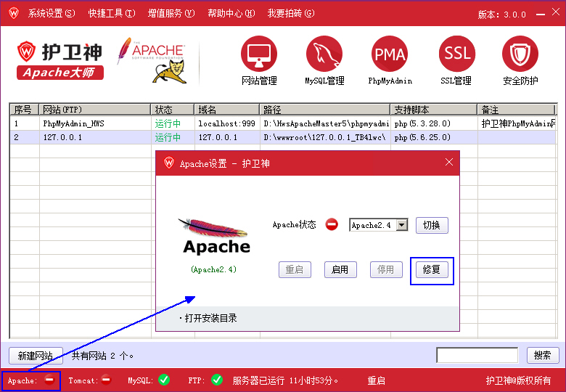The image size is (566, 392).
Task: Close the Apache设置 dialog
Action: (448, 162)
